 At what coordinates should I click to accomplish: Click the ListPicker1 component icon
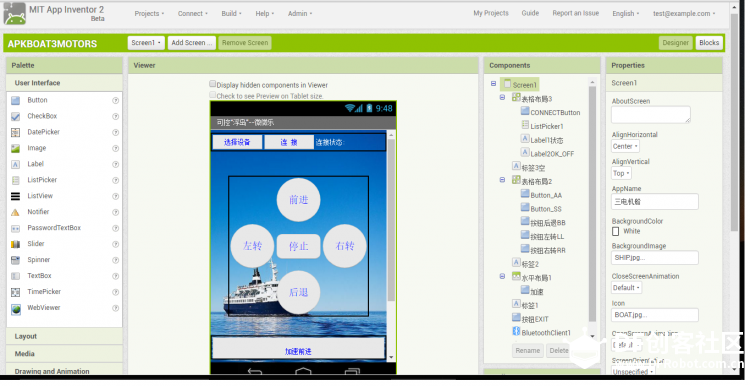pyautogui.click(x=525, y=125)
